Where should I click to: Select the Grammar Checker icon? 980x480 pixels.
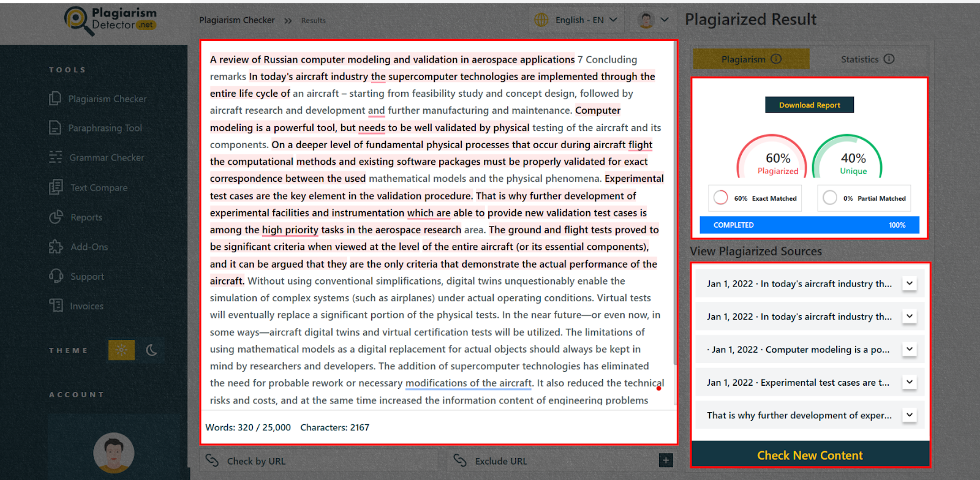click(x=55, y=157)
